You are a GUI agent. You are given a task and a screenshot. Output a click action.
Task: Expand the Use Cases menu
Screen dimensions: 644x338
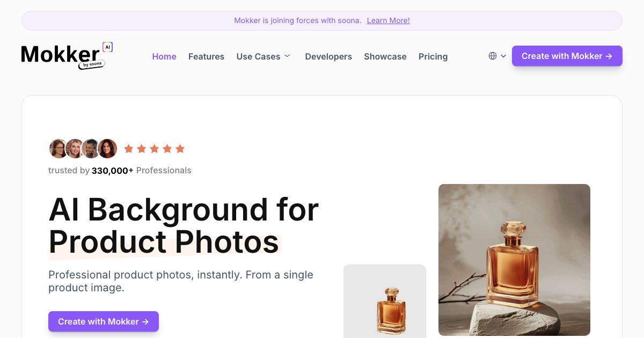click(x=263, y=56)
